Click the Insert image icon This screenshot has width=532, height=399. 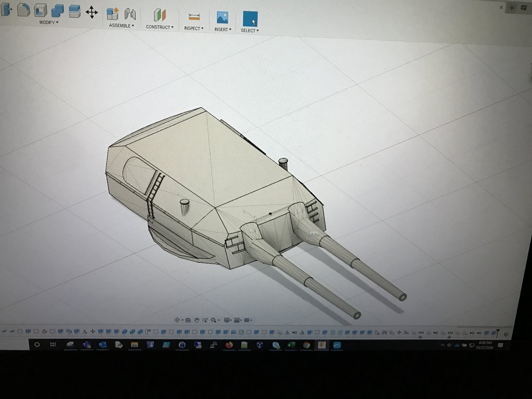pyautogui.click(x=222, y=17)
